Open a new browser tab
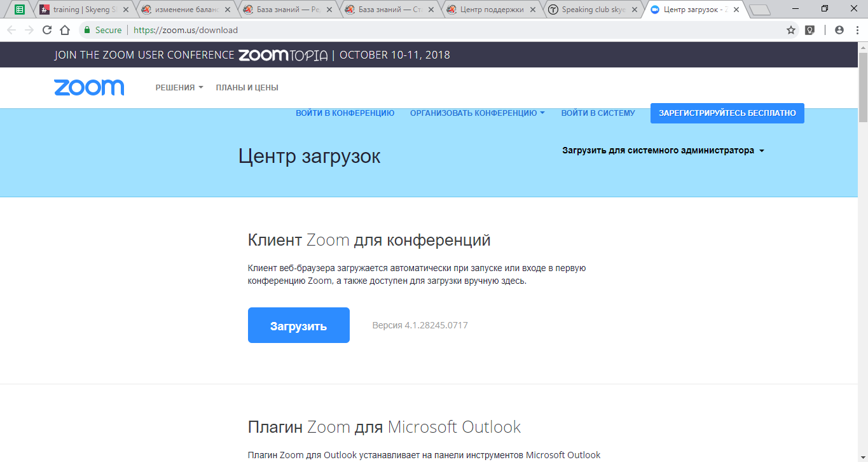The width and height of the screenshot is (868, 462). point(760,10)
